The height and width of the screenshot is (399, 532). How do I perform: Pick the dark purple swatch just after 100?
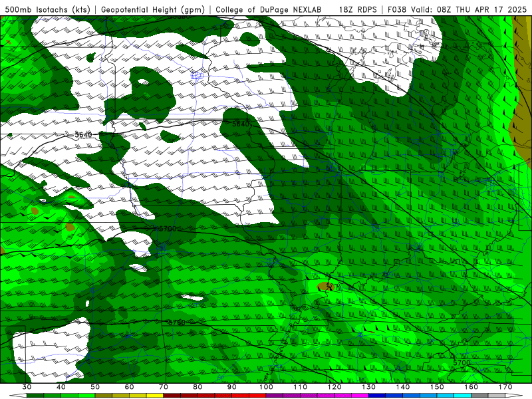(x=275, y=395)
